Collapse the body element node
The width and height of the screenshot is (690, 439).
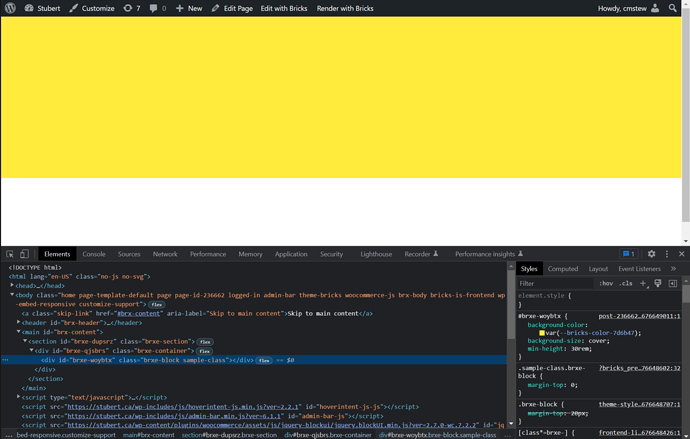[12, 295]
